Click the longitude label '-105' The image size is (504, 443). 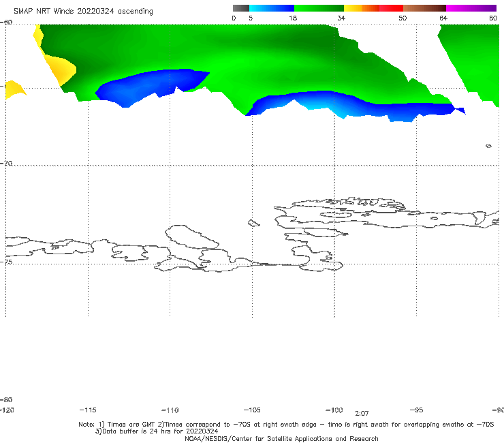(x=252, y=410)
